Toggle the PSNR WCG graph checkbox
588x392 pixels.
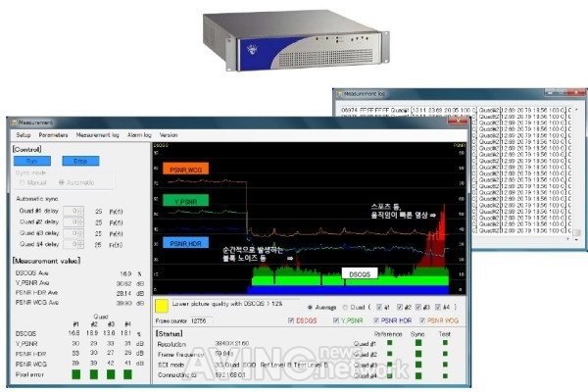point(422,320)
